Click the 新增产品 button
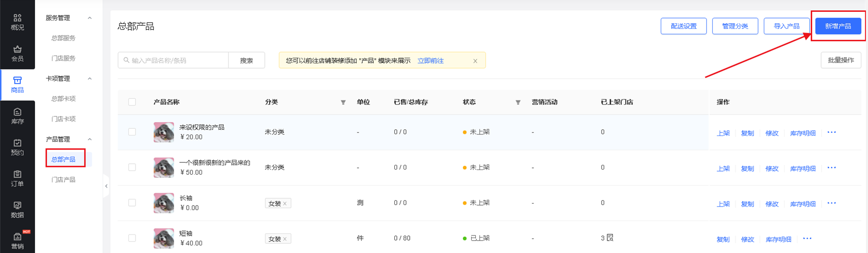Screen dimensions: 868x253 click(x=838, y=26)
